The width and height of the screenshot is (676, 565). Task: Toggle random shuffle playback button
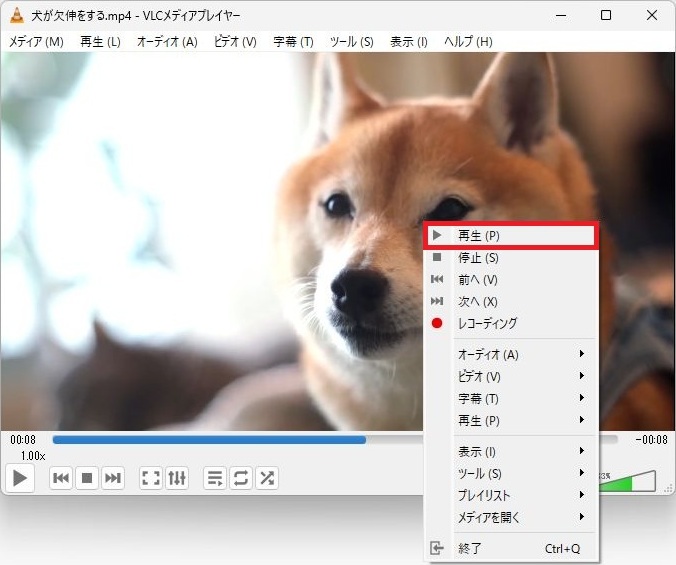pyautogui.click(x=267, y=478)
